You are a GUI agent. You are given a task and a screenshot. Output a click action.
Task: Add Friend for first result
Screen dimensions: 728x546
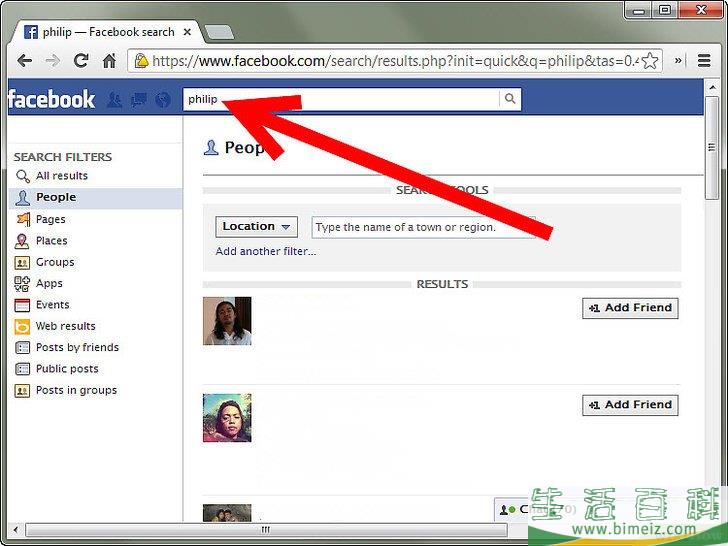[x=630, y=308]
